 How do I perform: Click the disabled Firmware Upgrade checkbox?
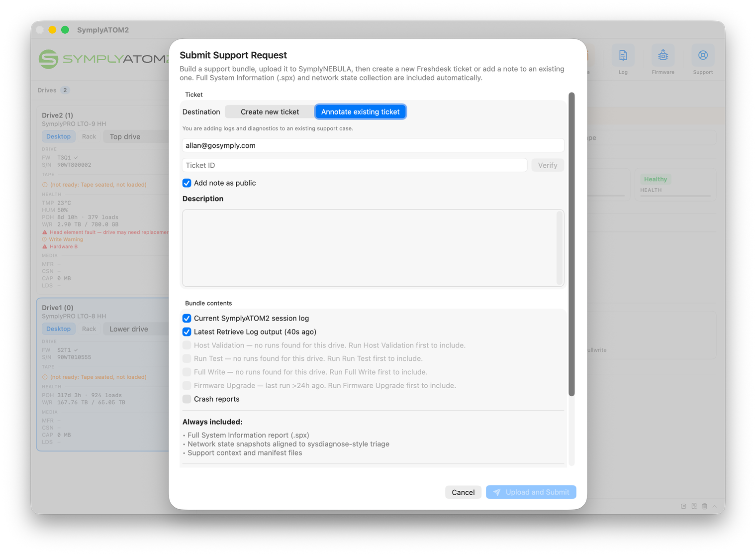coord(187,386)
